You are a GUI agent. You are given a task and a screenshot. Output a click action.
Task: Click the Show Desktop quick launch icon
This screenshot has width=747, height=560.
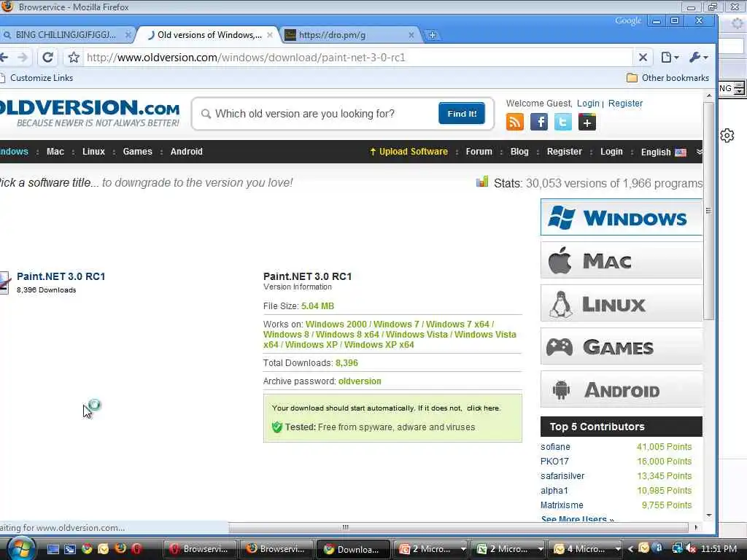53,549
